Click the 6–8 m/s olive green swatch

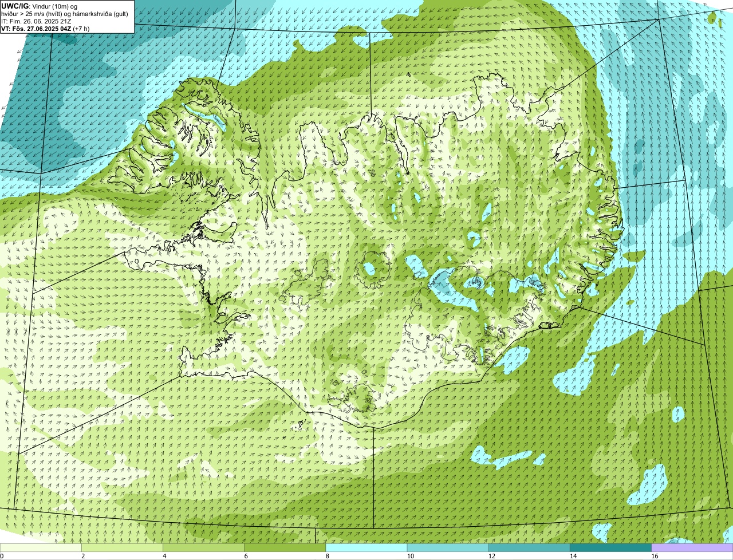(x=285, y=548)
